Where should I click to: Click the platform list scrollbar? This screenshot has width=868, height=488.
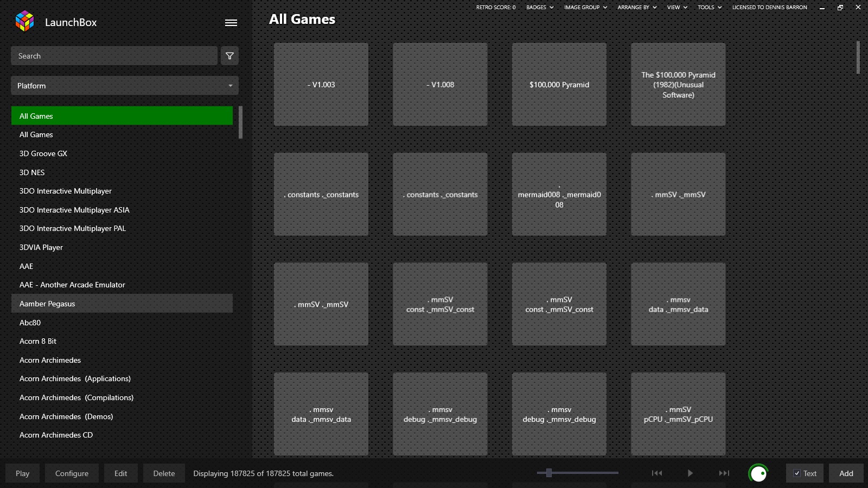(240, 123)
